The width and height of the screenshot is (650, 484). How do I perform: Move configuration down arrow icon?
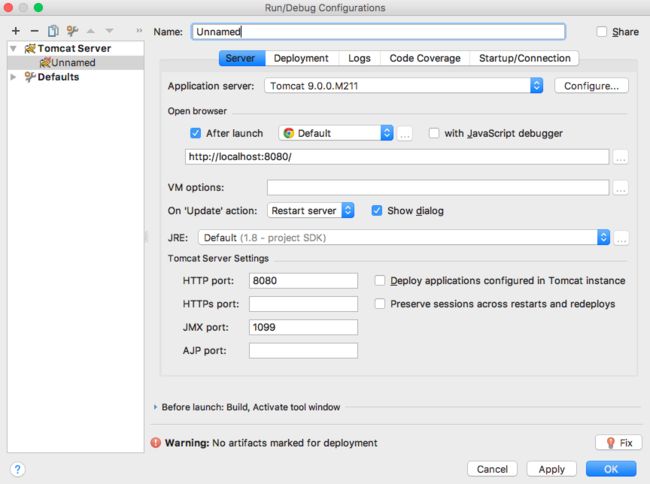(x=109, y=31)
